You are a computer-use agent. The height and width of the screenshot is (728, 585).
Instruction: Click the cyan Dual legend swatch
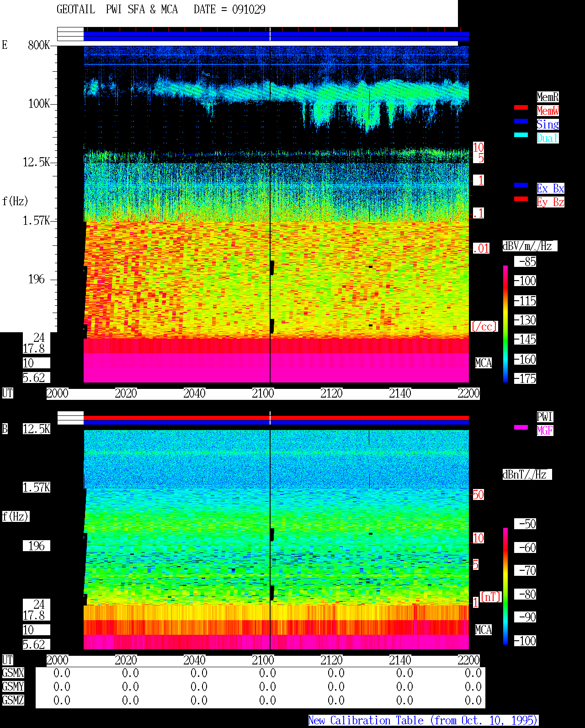point(521,135)
